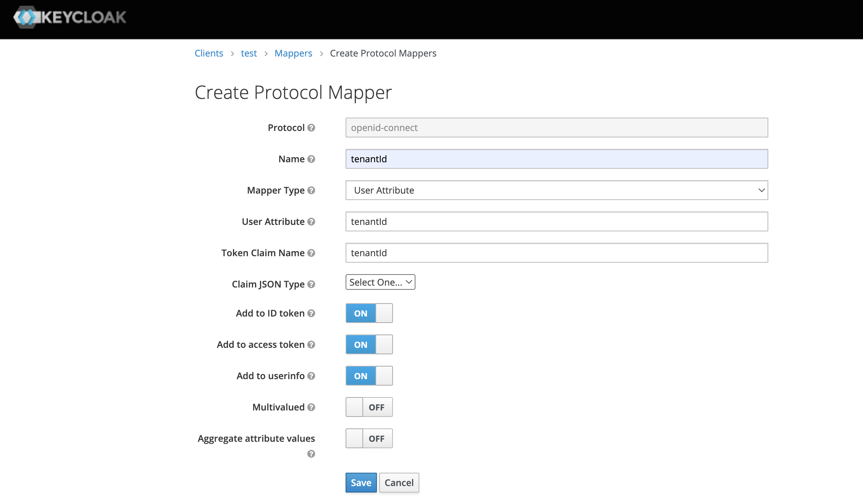Click Token Claim Name help icon
This screenshot has width=863, height=504.
pyautogui.click(x=311, y=253)
